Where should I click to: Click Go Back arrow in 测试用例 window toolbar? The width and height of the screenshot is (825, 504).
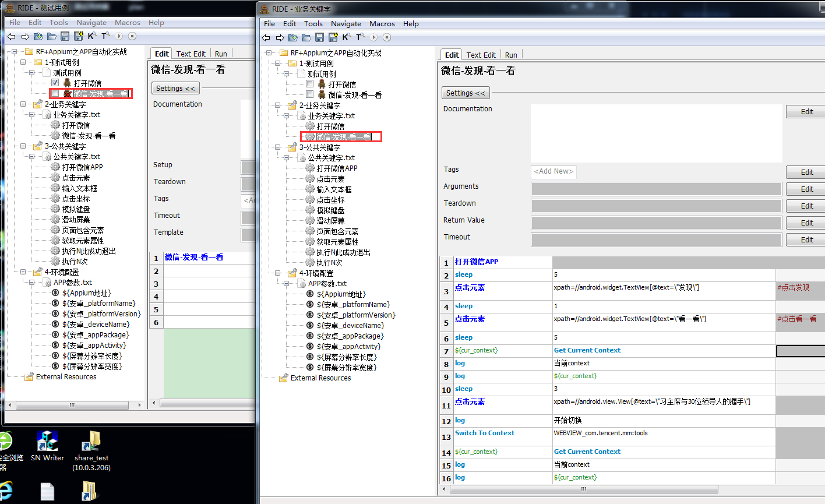click(x=12, y=36)
